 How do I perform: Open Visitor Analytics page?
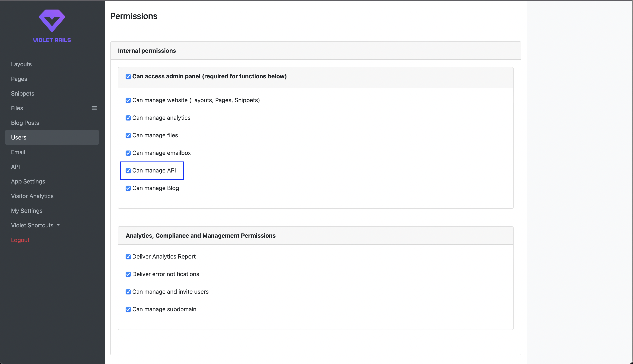[x=32, y=196]
